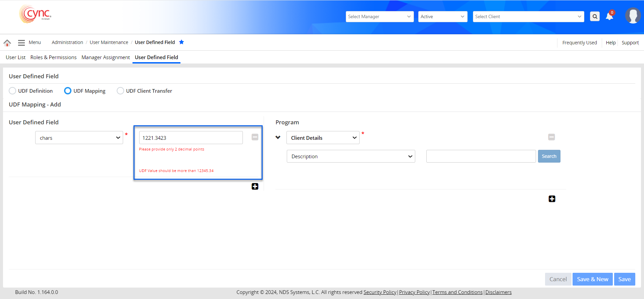
Task: Expand the Description dropdown
Action: tap(351, 156)
